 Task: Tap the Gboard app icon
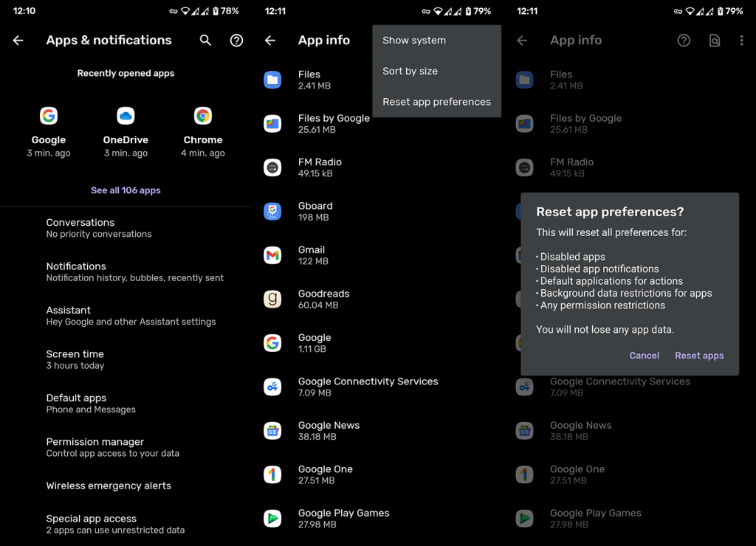tap(272, 212)
